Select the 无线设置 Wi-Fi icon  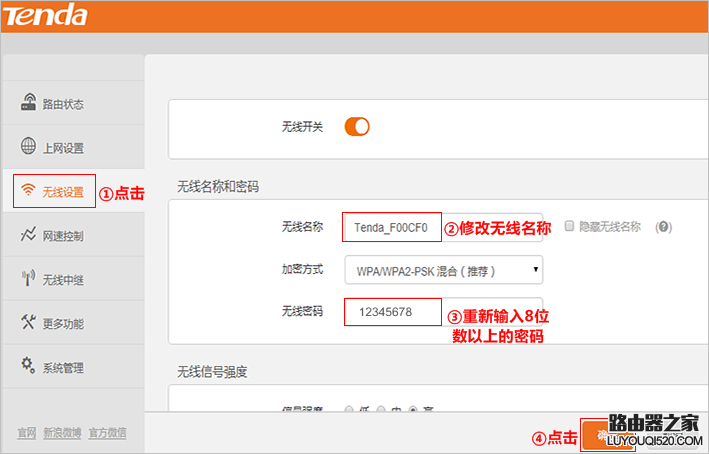[29, 191]
